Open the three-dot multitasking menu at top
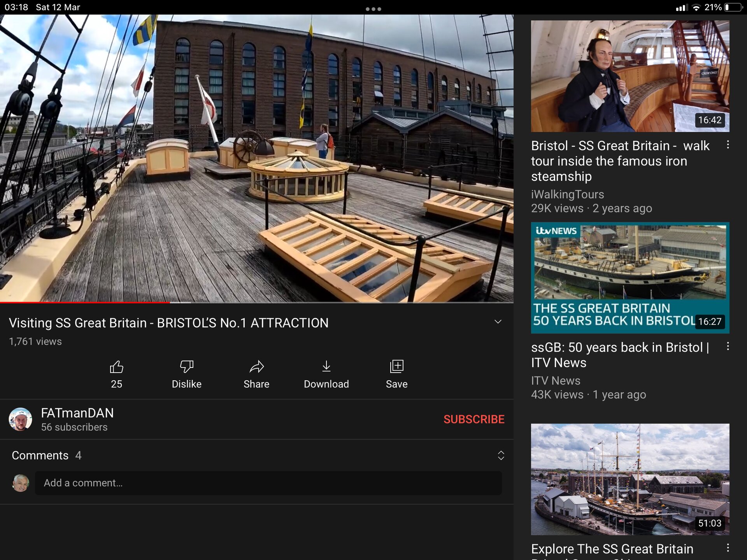The image size is (747, 560). pyautogui.click(x=373, y=9)
